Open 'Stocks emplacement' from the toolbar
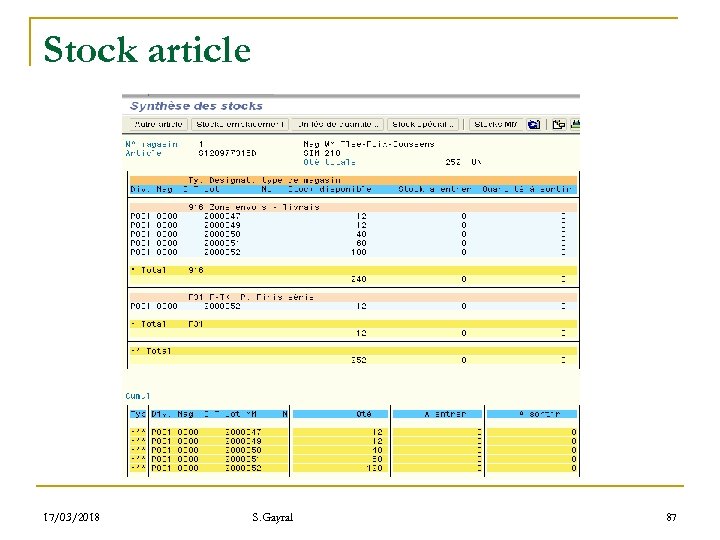720x540 pixels. point(240,124)
